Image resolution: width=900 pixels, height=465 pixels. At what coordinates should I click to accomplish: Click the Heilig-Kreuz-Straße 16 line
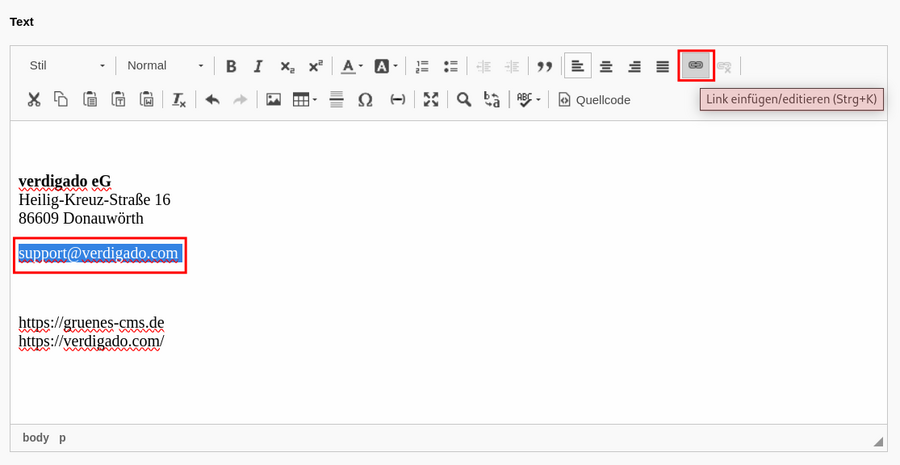(x=95, y=200)
